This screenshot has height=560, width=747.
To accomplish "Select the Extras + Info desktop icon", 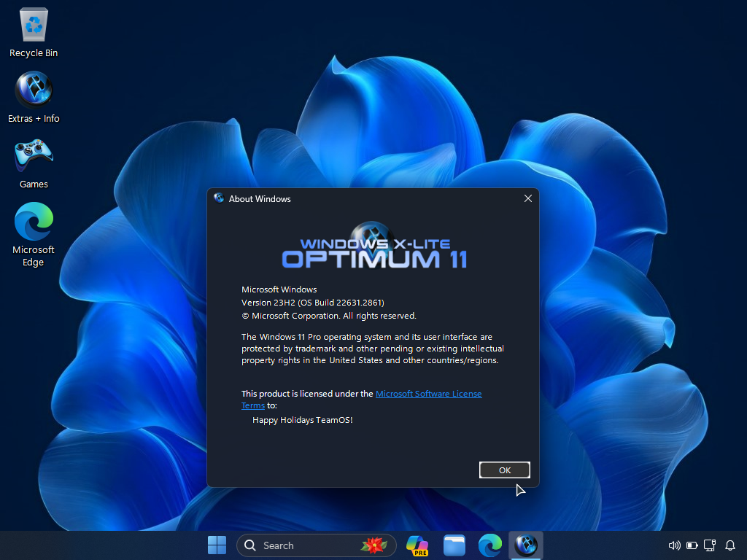I will coord(34,97).
